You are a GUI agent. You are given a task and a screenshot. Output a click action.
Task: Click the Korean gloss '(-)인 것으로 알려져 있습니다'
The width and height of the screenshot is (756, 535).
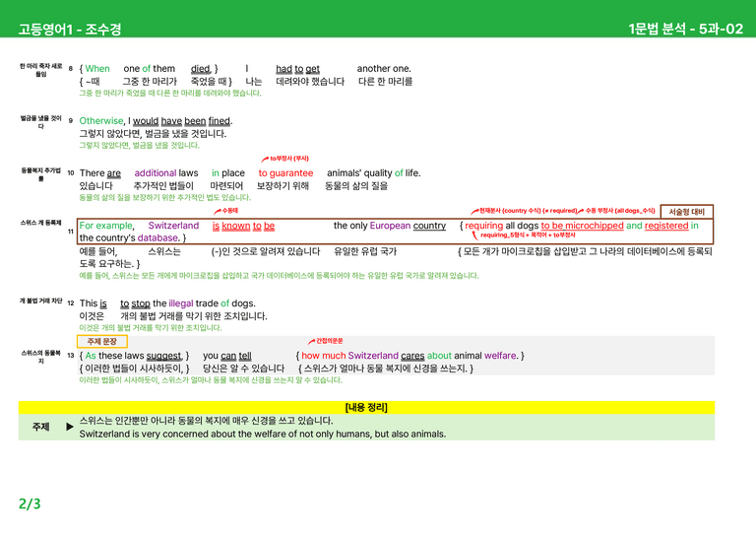click(266, 251)
